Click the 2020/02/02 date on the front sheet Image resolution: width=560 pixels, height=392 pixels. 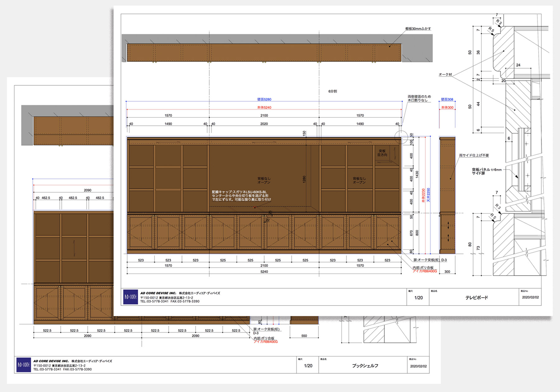coord(530,297)
